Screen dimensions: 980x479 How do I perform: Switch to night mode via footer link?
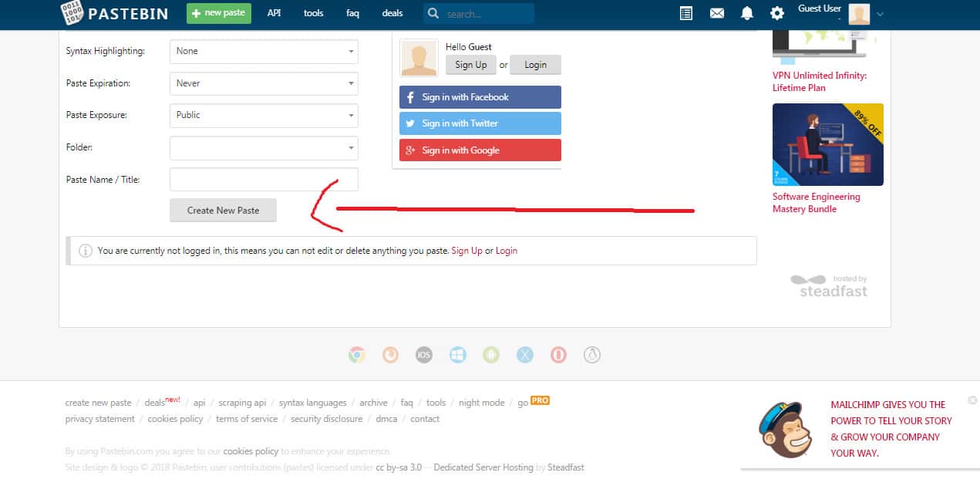tap(481, 403)
